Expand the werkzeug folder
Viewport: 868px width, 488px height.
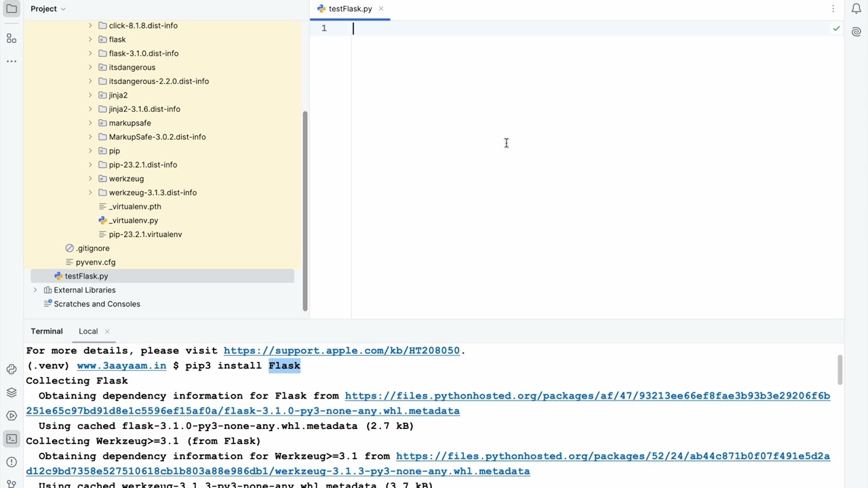(90, 178)
